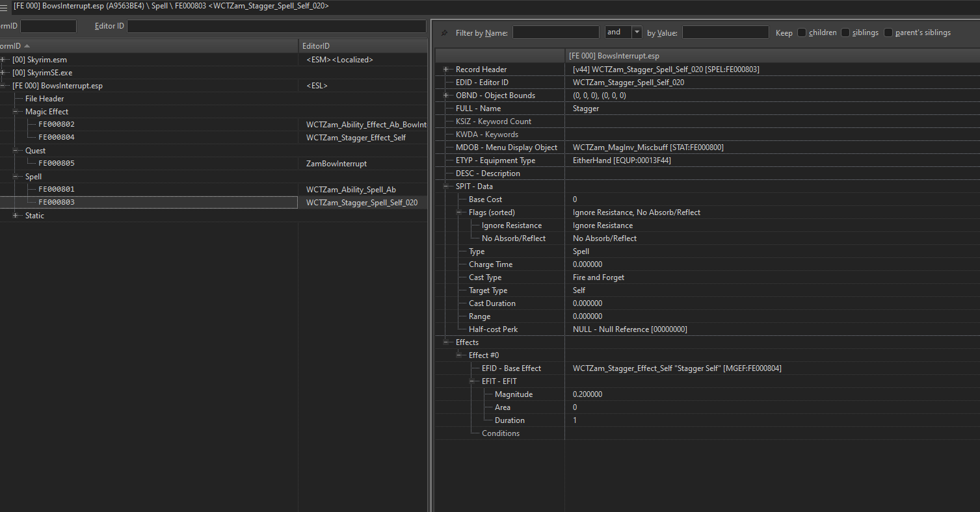This screenshot has width=980, height=512.
Task: Select spell record FE000803
Action: [57, 203]
